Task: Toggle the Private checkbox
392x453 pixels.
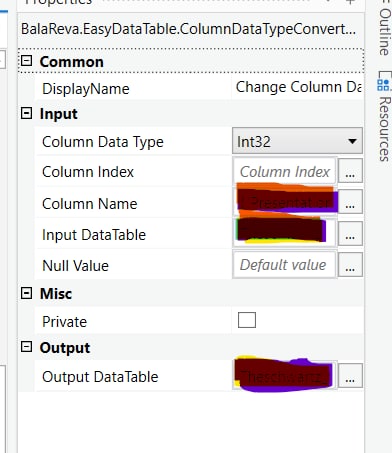Action: coord(247,320)
